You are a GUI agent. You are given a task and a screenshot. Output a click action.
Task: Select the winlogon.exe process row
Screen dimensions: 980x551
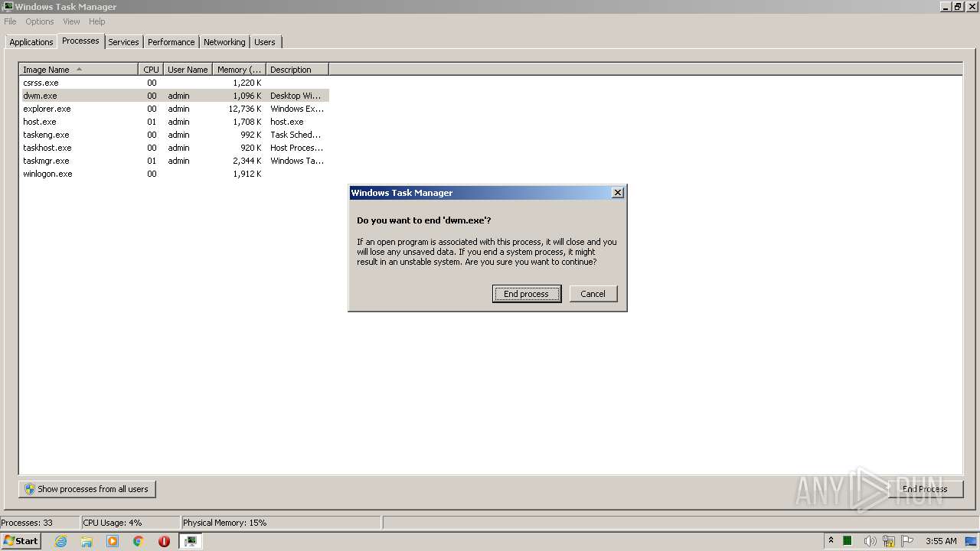click(x=174, y=174)
